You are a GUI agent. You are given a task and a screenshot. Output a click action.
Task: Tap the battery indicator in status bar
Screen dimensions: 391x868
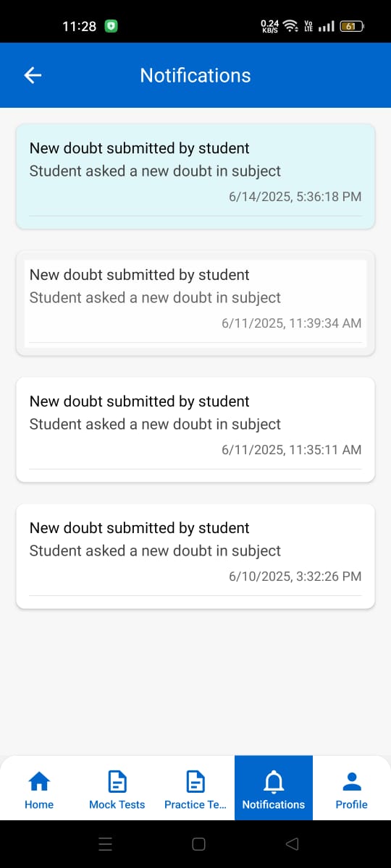(x=352, y=26)
